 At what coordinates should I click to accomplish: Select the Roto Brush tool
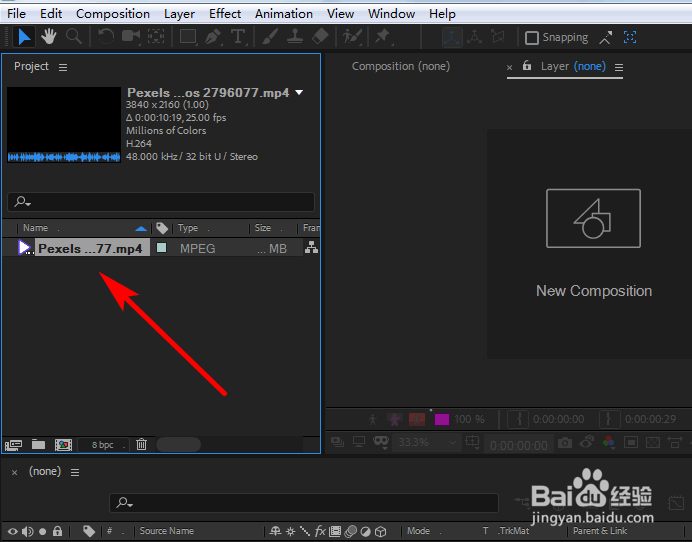tap(352, 37)
